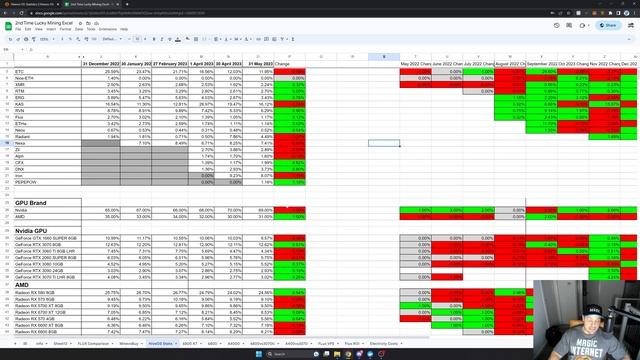The width and height of the screenshot is (640, 360).
Task: Open version history clock icon
Action: 557,25
